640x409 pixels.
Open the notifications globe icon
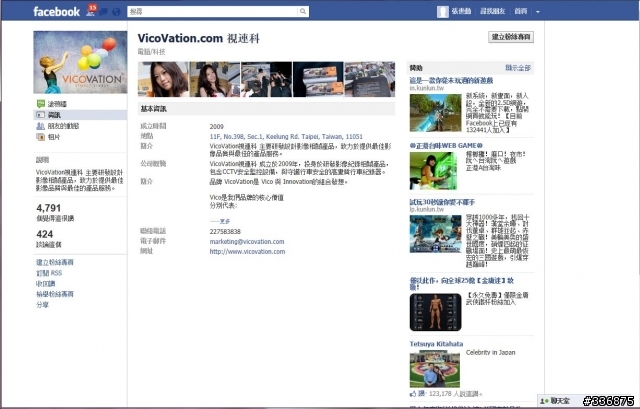click(116, 12)
